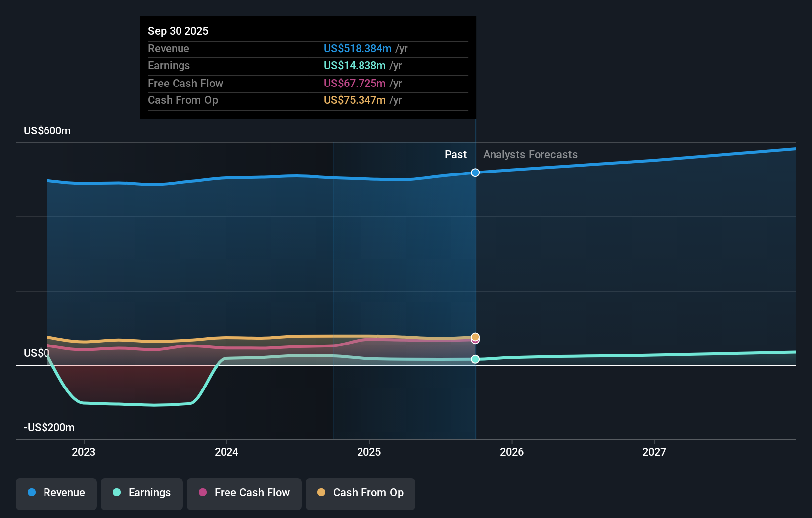Click the orange Cash From Op legend dot
This screenshot has height=518, width=812.
point(321,493)
